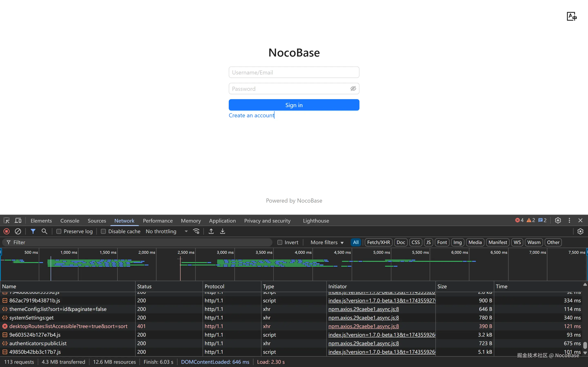This screenshot has width=588, height=367.
Task: Sort by the Size column header
Action: tap(465, 286)
